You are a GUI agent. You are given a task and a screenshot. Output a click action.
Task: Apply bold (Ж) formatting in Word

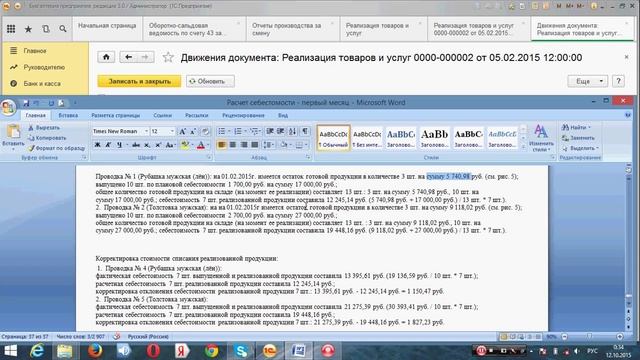click(x=98, y=145)
